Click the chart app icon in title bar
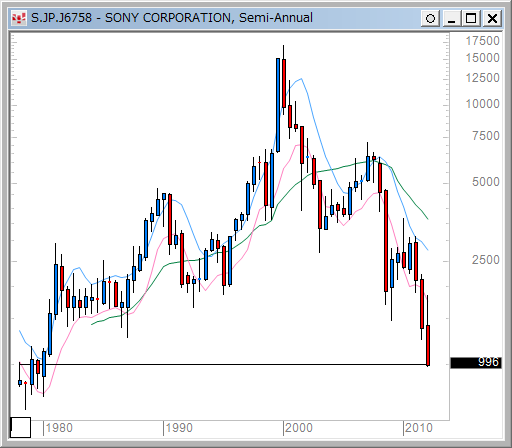 point(19,18)
